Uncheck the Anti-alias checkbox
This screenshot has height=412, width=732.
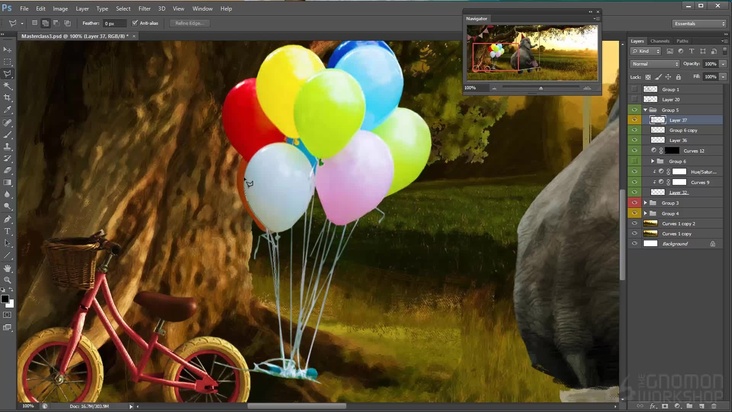point(135,23)
